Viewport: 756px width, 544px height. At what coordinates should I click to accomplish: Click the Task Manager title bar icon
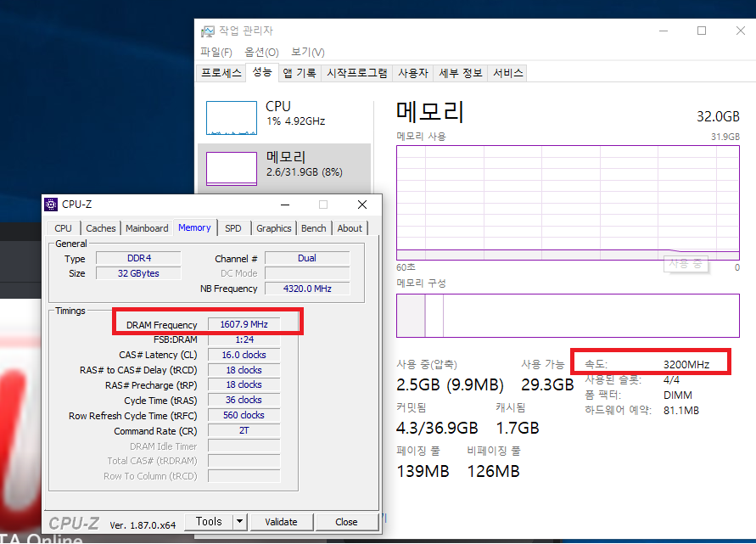pyautogui.click(x=208, y=31)
